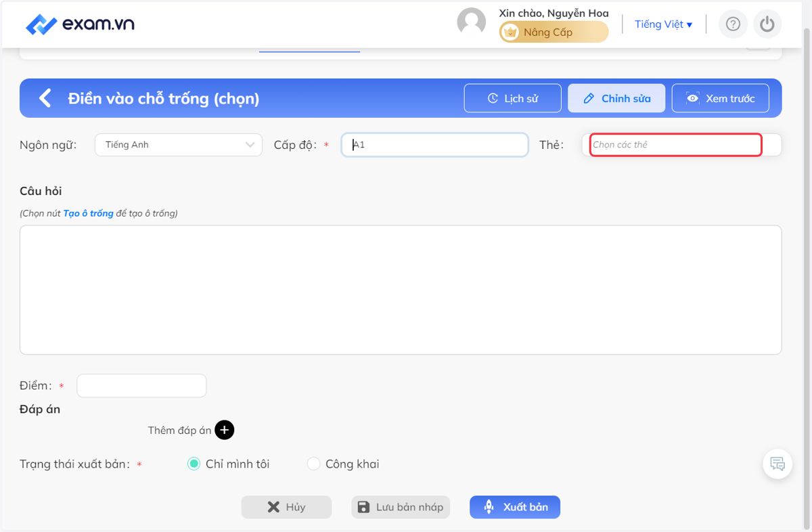Focus the Điểm score input field
812x532 pixels.
click(141, 386)
